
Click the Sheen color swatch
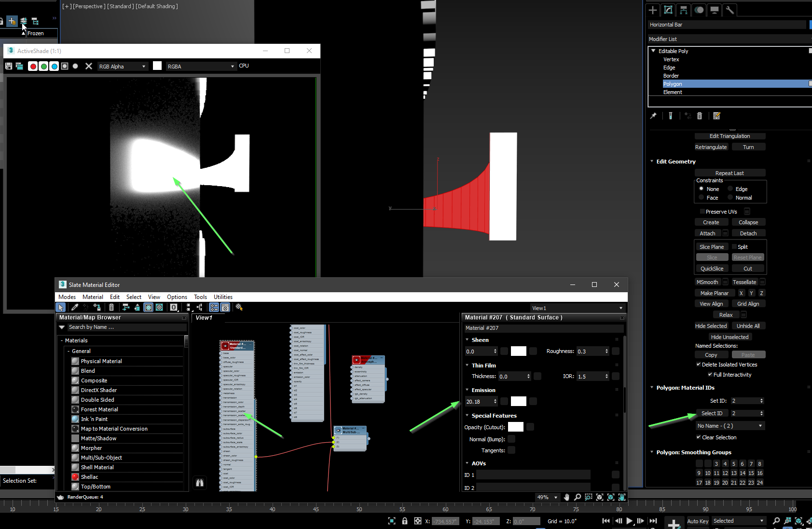click(x=518, y=351)
